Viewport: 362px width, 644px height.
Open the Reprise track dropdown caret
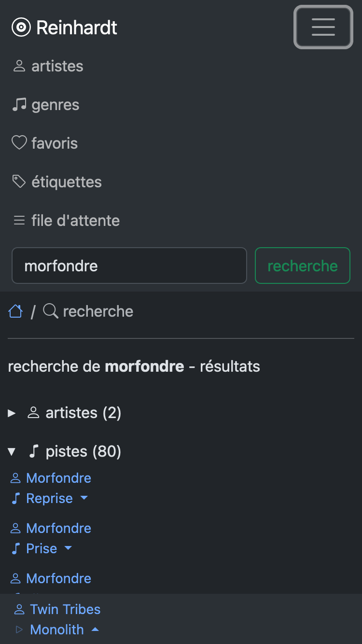tap(84, 498)
